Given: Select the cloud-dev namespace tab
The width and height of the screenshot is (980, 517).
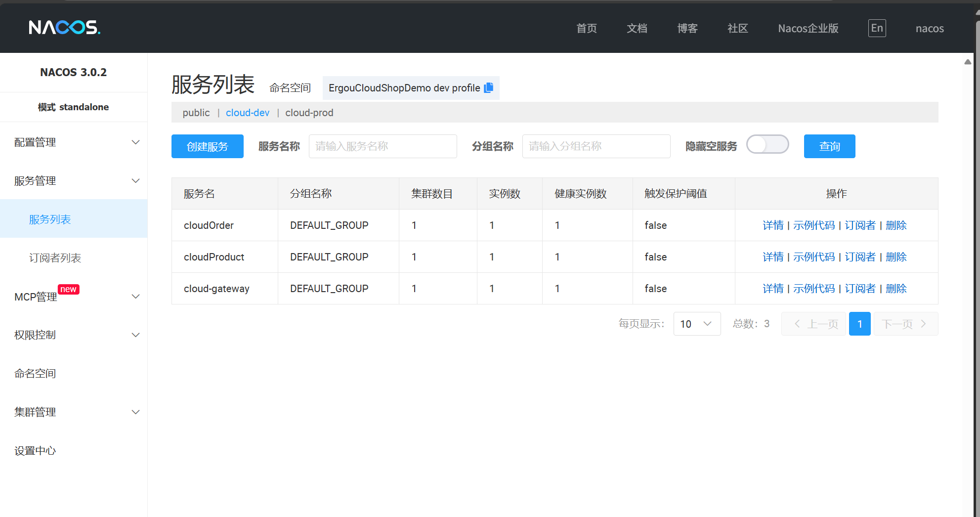Looking at the screenshot, I should [x=248, y=113].
